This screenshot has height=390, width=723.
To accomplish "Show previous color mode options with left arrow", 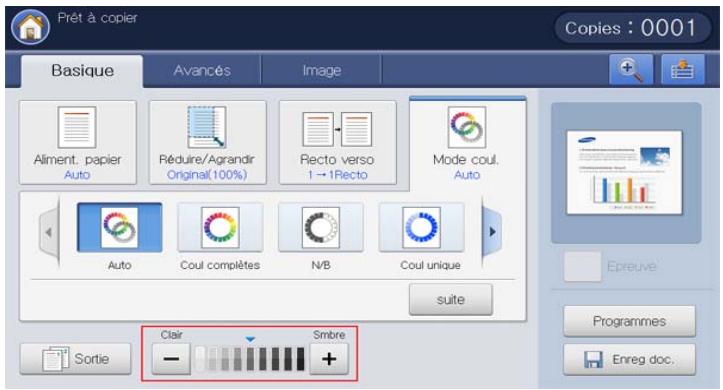I will pyautogui.click(x=49, y=232).
